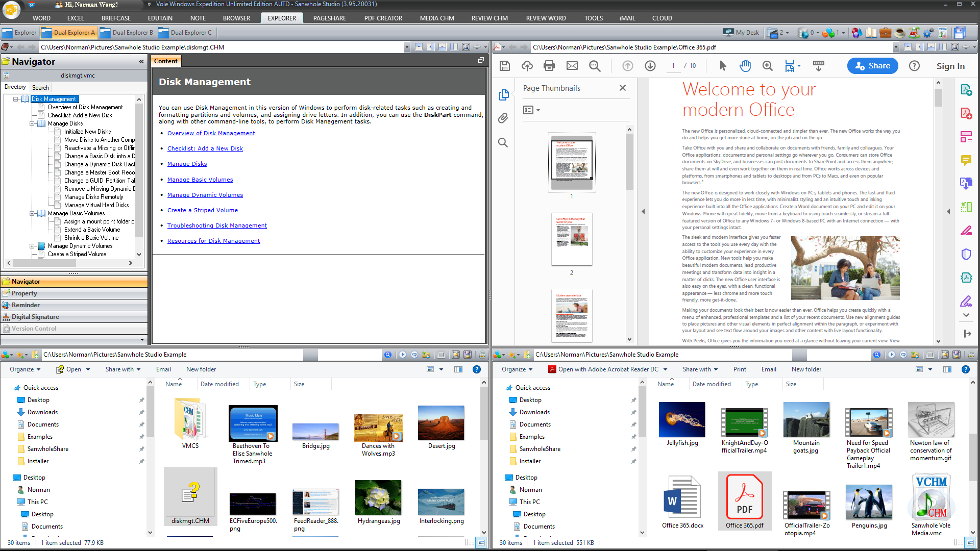Switch right file pane to large icons view
Viewport: 980px width, 551px height.
pyautogui.click(x=970, y=543)
